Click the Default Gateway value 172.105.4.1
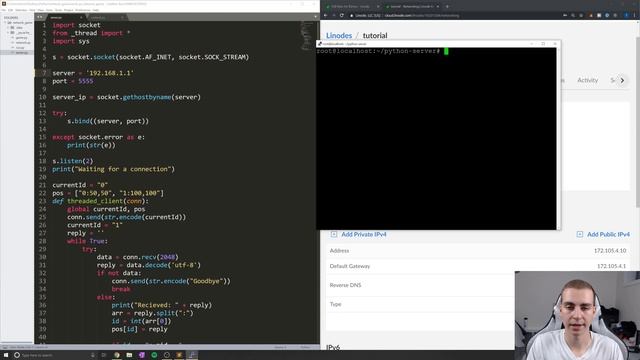Image resolution: width=640 pixels, height=360 pixels. coord(611,266)
